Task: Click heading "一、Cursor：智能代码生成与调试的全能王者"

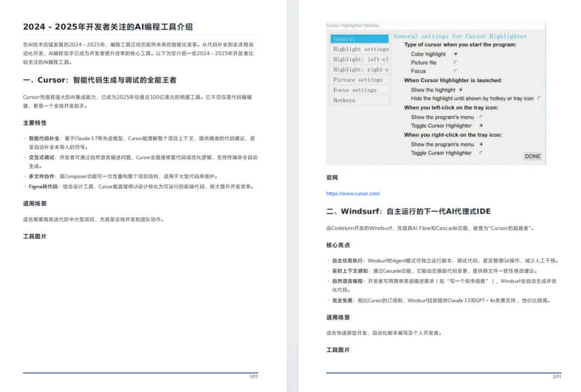Action: click(100, 80)
